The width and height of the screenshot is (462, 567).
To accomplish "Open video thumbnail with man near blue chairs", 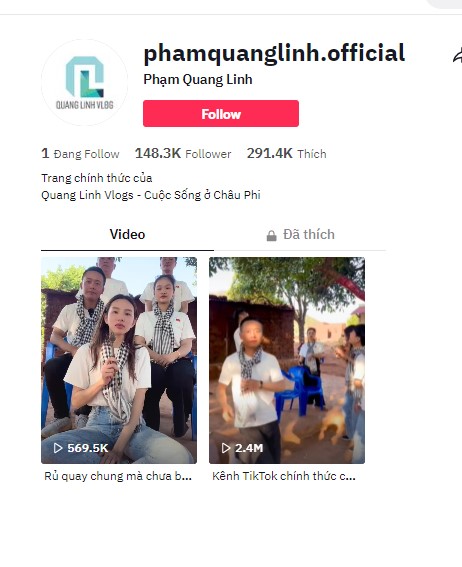I will (x=287, y=360).
